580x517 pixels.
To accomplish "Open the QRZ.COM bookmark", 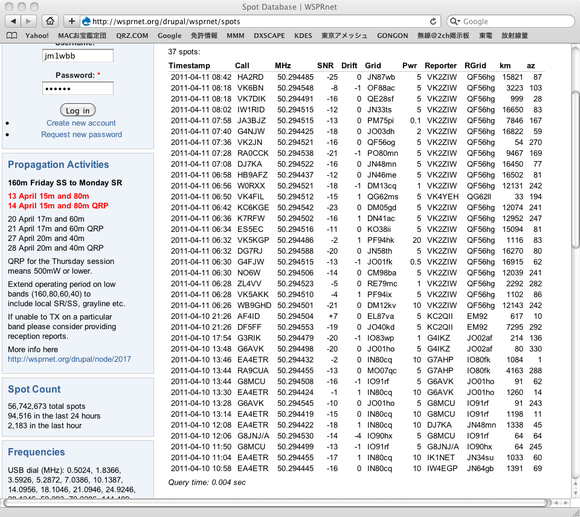I will (x=132, y=36).
